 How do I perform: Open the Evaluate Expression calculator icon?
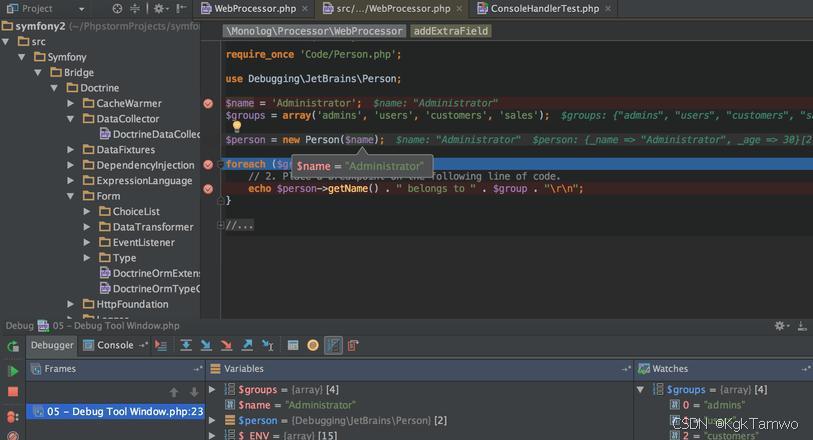click(293, 345)
